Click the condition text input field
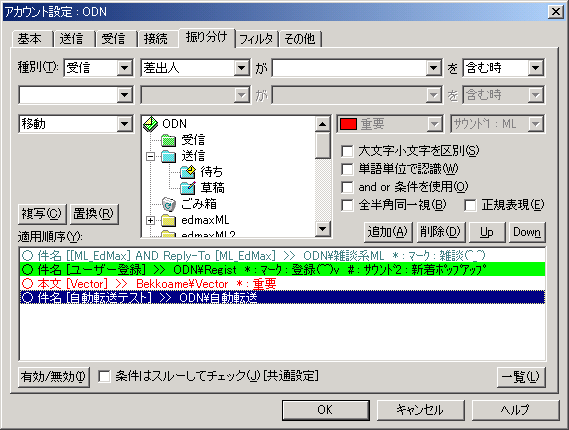The image size is (569, 430). pyautogui.click(x=350, y=68)
